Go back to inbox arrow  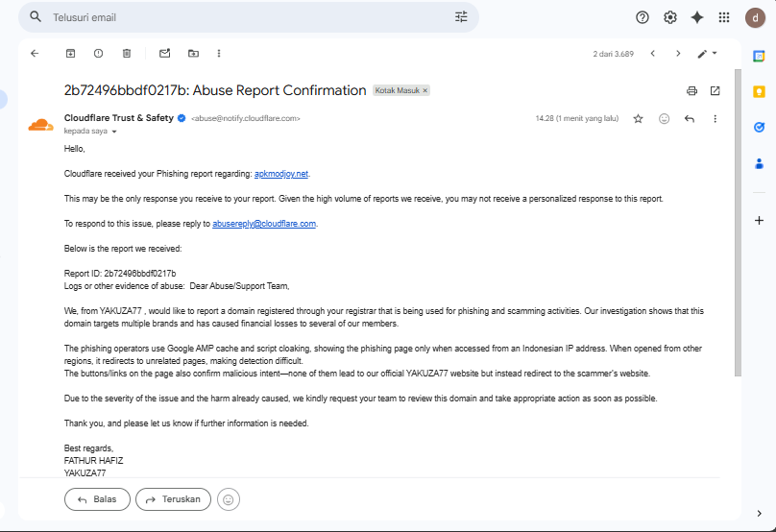[x=35, y=54]
